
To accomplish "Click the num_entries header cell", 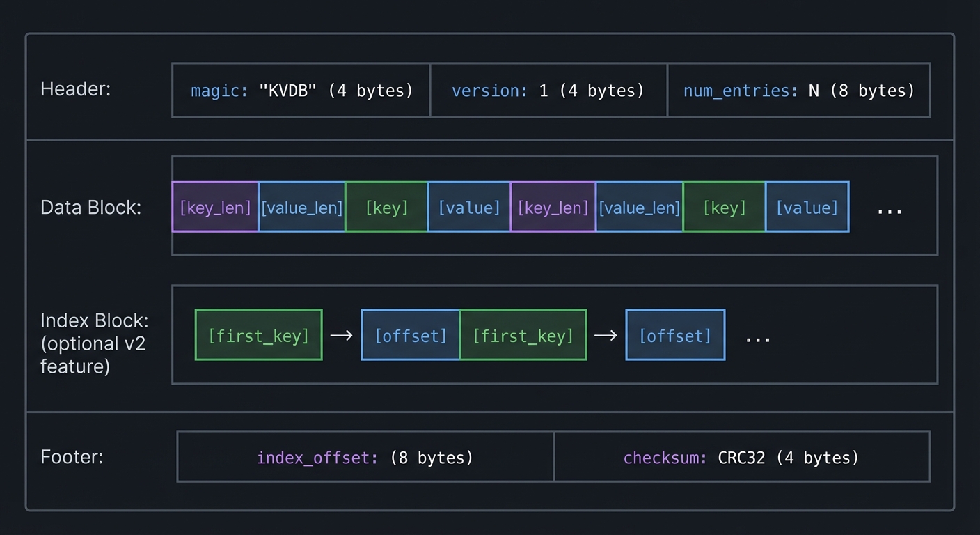I will point(798,90).
